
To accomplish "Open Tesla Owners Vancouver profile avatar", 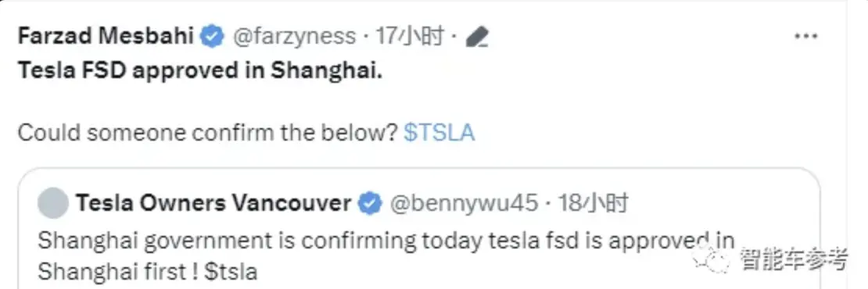I will coord(52,203).
